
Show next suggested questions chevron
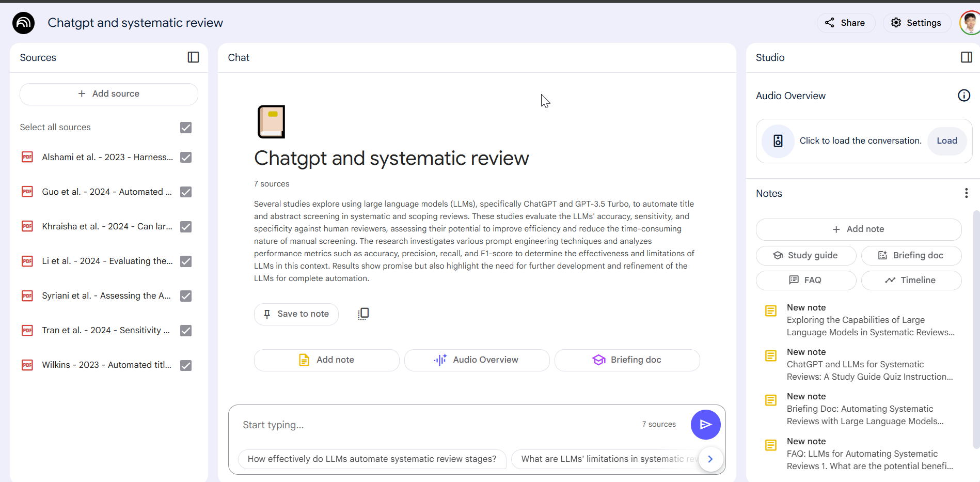[710, 459]
